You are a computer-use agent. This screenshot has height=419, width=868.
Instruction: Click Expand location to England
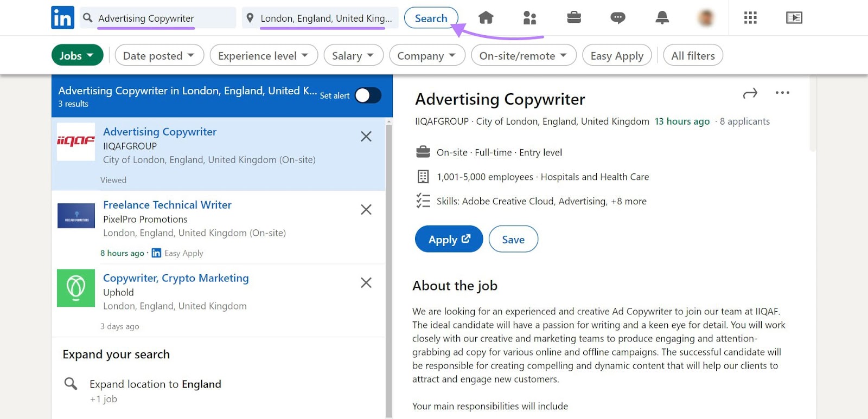point(155,384)
